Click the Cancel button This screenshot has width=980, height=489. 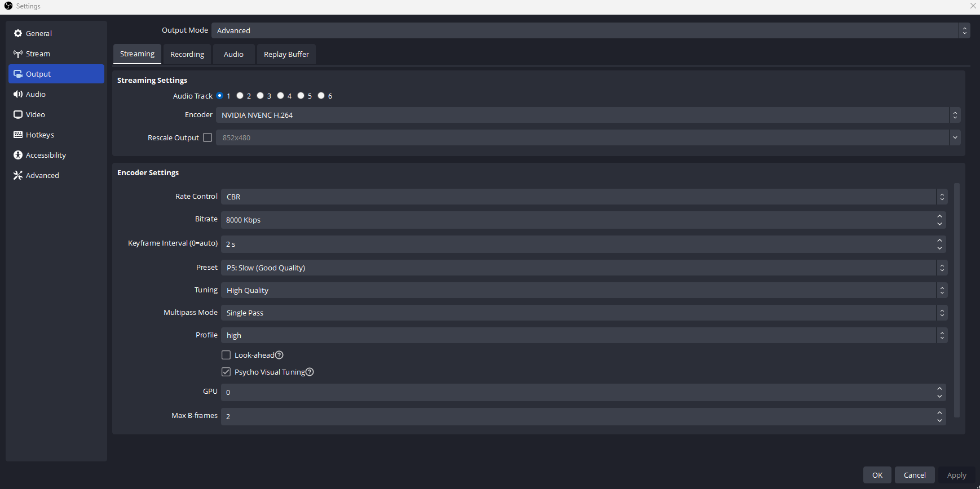click(x=915, y=475)
